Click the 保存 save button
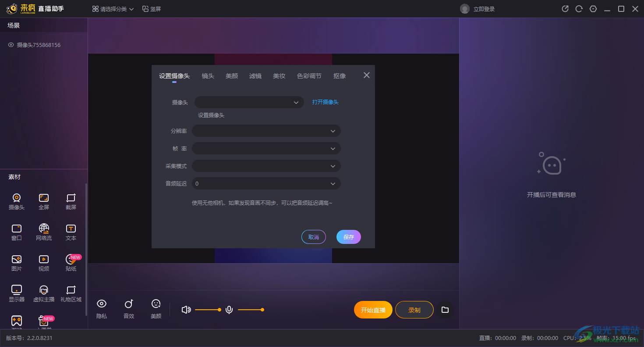The image size is (644, 347). 349,237
